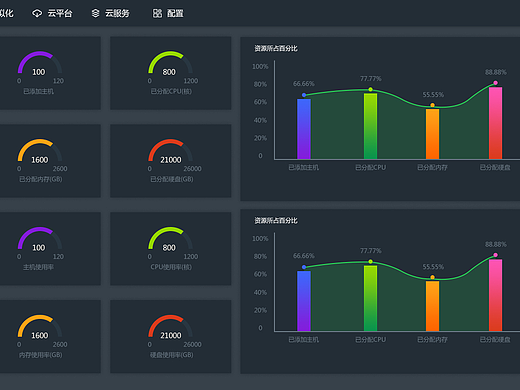Image resolution: width=520 pixels, height=390 pixels.
Task: Click the pink 已分配硬盘 bar in upper chart
Action: tap(495, 123)
